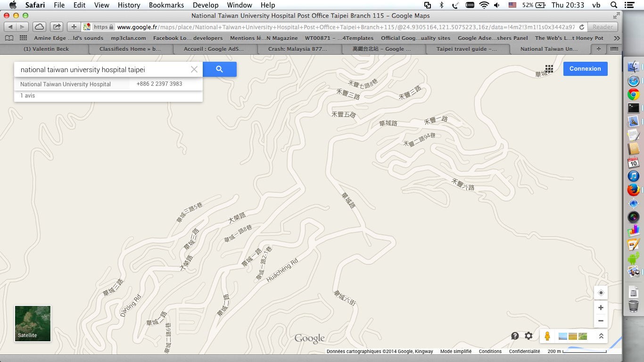Screen dimensions: 644x362
Task: Click the Huacheng Rd label on map
Action: (282, 271)
